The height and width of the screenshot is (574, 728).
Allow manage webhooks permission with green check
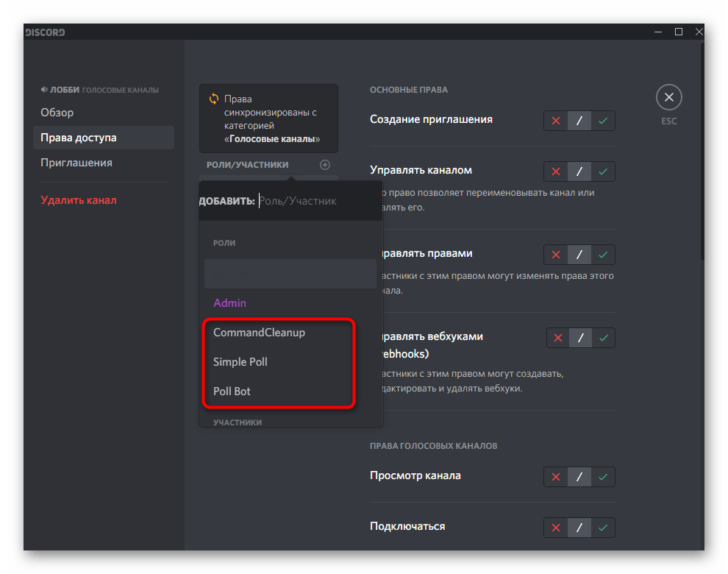(604, 338)
